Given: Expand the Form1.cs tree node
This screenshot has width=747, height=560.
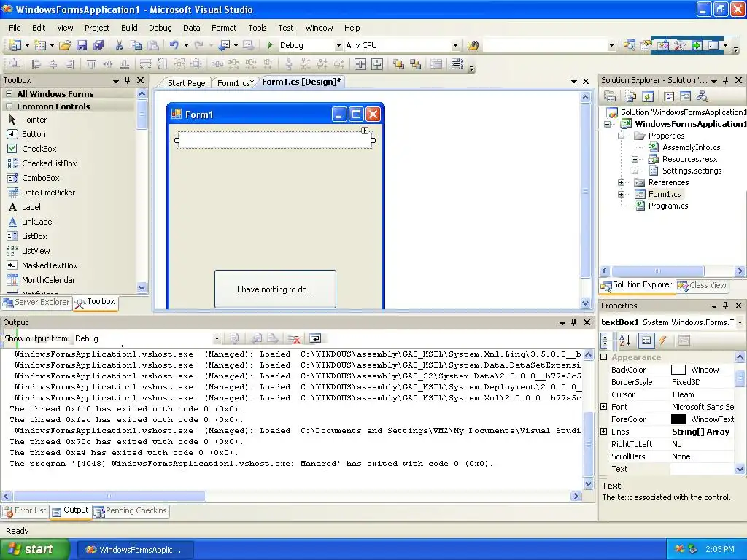Looking at the screenshot, I should 621,194.
